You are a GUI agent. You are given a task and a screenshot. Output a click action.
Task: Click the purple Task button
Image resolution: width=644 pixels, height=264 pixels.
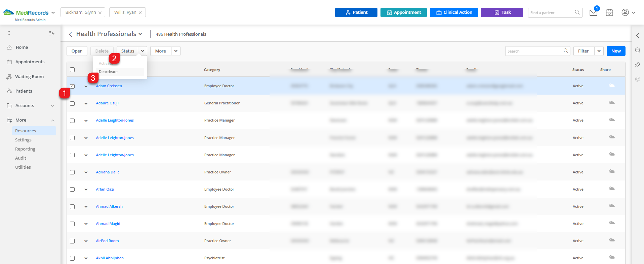[502, 12]
